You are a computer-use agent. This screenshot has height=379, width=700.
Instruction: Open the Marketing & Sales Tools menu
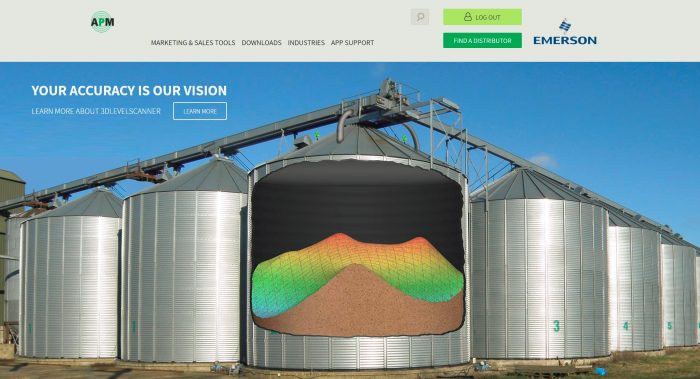[193, 42]
